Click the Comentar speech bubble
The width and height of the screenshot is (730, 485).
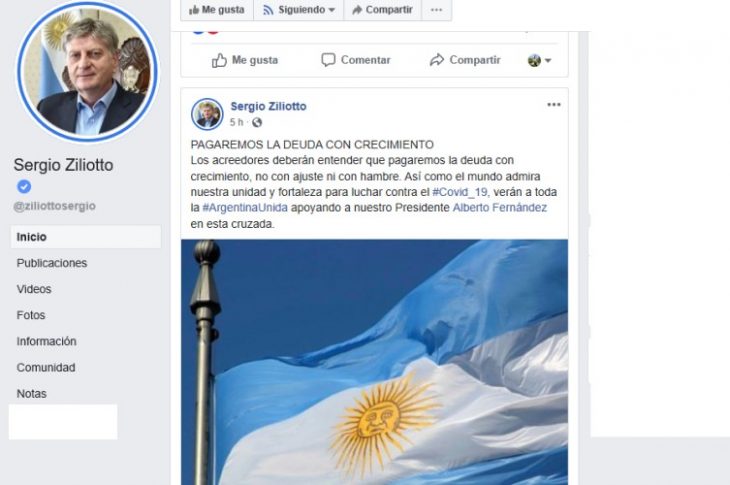pyautogui.click(x=356, y=60)
